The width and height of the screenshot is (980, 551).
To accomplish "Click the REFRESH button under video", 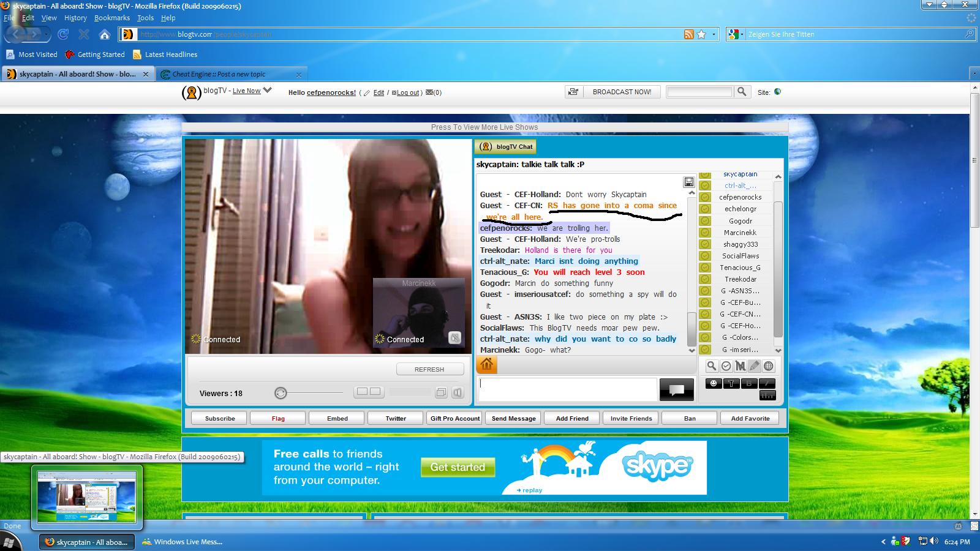I will tap(429, 369).
